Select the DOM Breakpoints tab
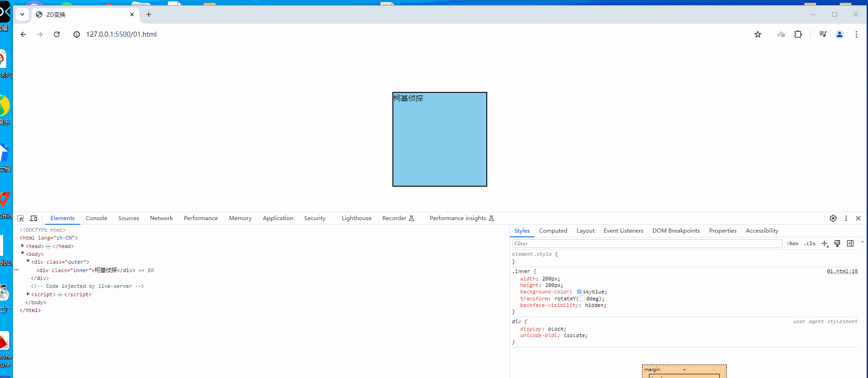 pos(676,231)
